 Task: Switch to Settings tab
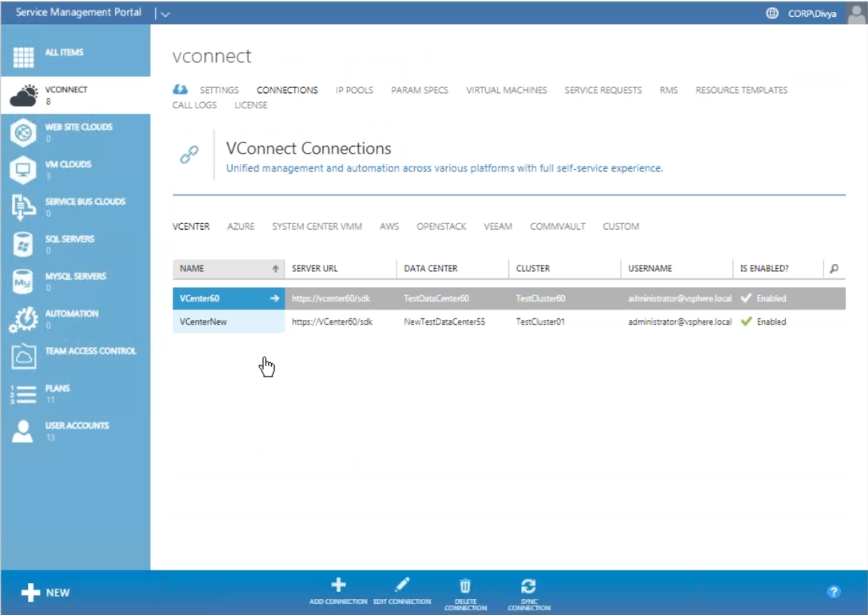[219, 89]
